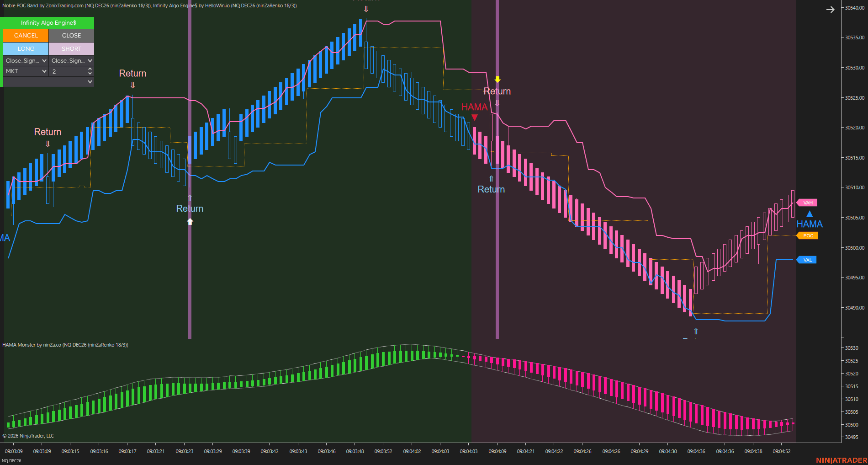This screenshot has height=465, width=868.
Task: Click the LONG entry button
Action: (x=26, y=48)
